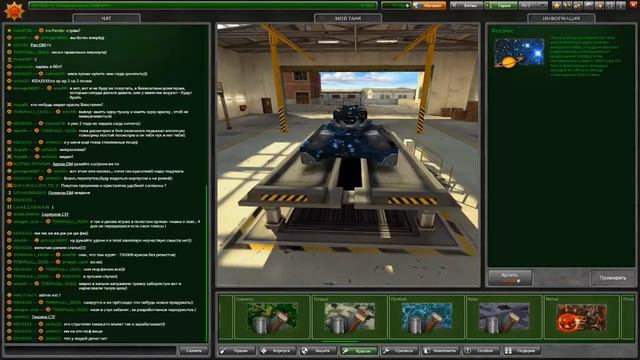Click the Примерить try-on button
The height and width of the screenshot is (360, 640).
coord(613,278)
